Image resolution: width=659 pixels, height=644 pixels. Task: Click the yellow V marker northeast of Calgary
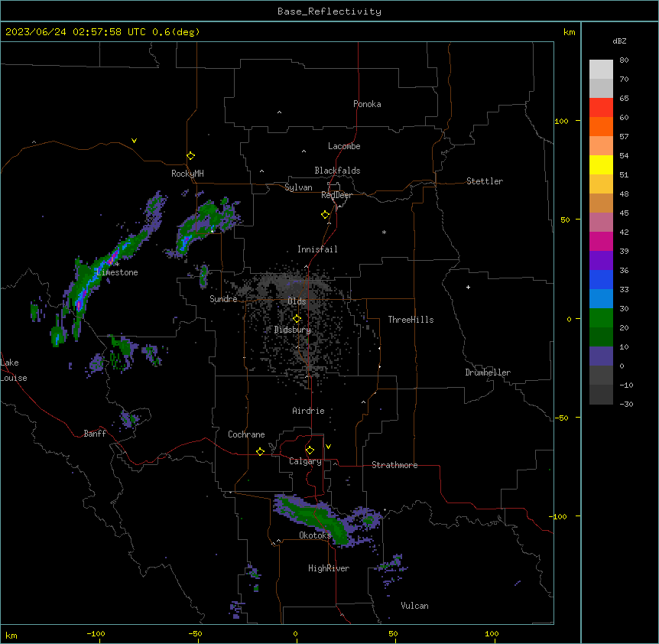coord(328,447)
